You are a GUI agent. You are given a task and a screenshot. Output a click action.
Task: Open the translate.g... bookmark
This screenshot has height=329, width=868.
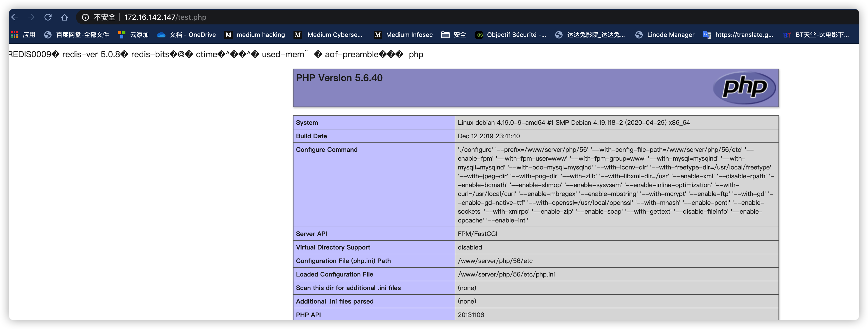738,35
